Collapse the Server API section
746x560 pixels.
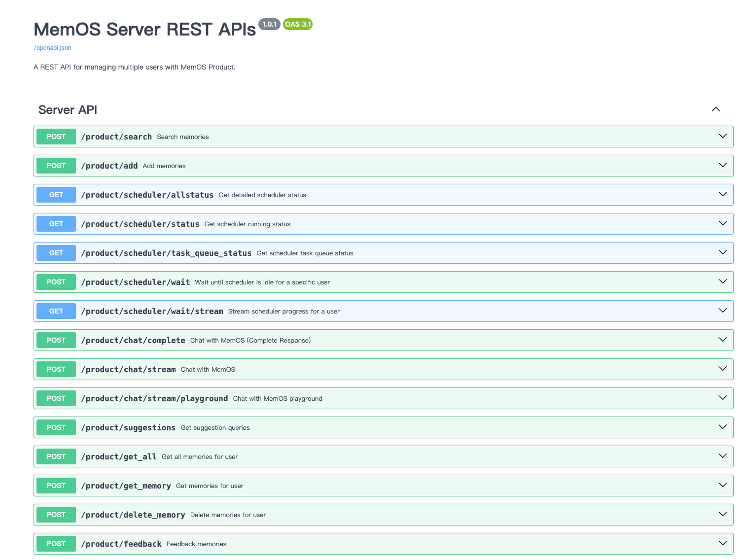[715, 109]
